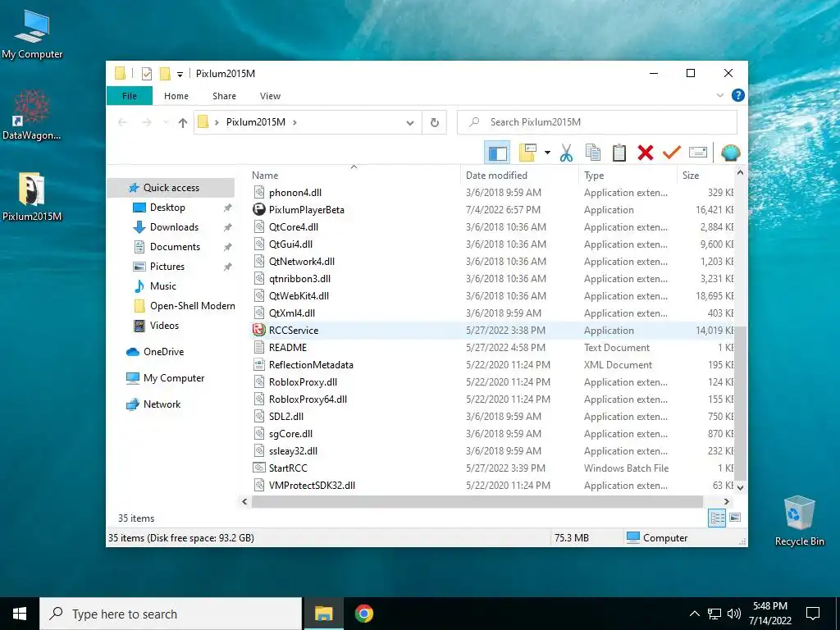This screenshot has width=840, height=630.
Task: Open folder options from the toolbar
Action: 527,153
